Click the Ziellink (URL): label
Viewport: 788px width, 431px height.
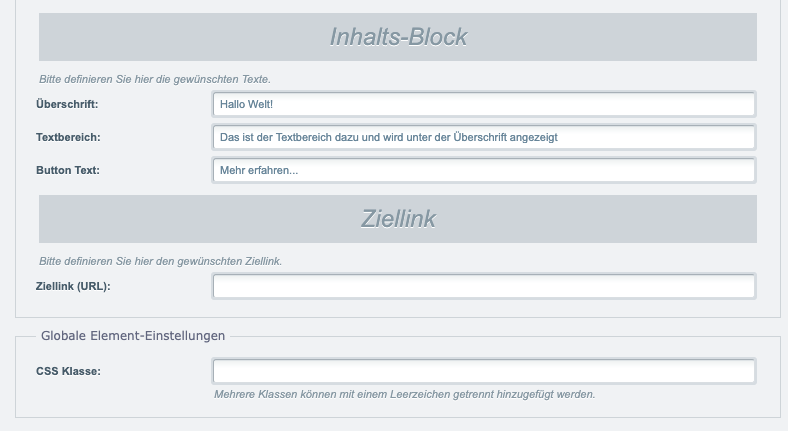point(73,286)
